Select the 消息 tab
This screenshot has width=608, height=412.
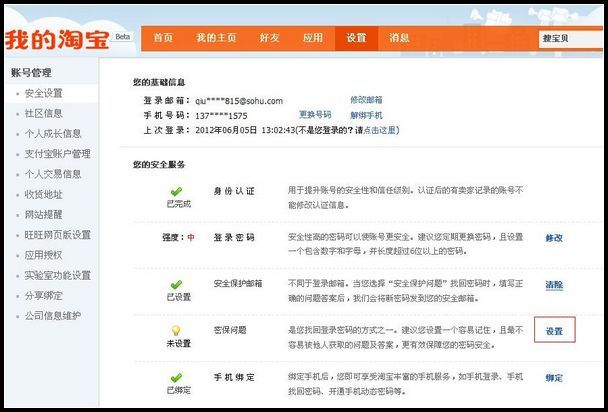[x=399, y=37]
